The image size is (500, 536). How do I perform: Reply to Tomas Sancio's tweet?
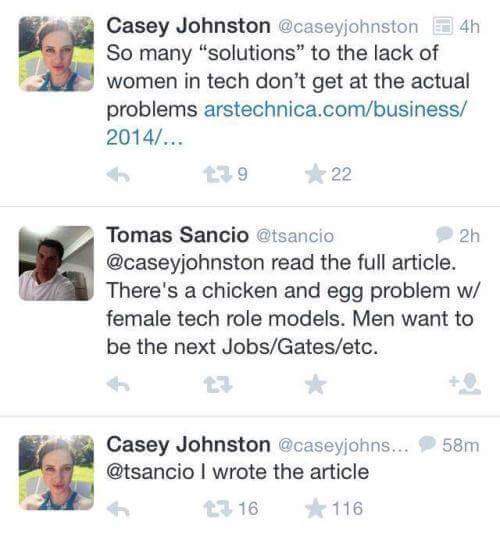tap(118, 384)
